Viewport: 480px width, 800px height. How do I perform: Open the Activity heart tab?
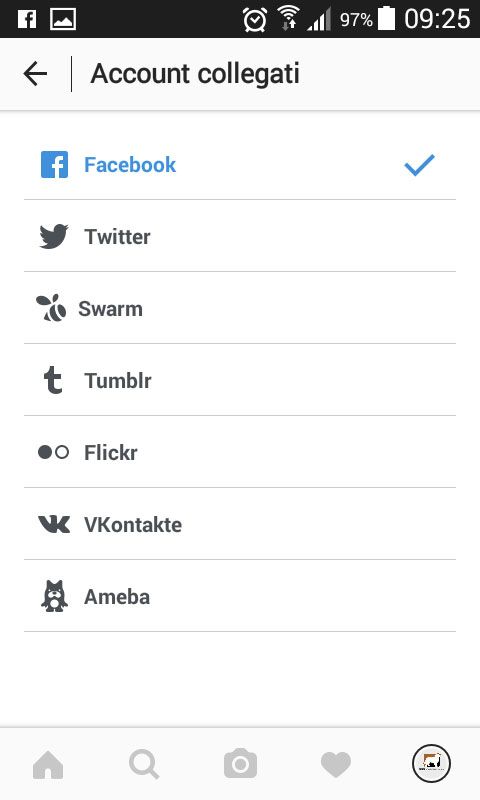click(336, 764)
